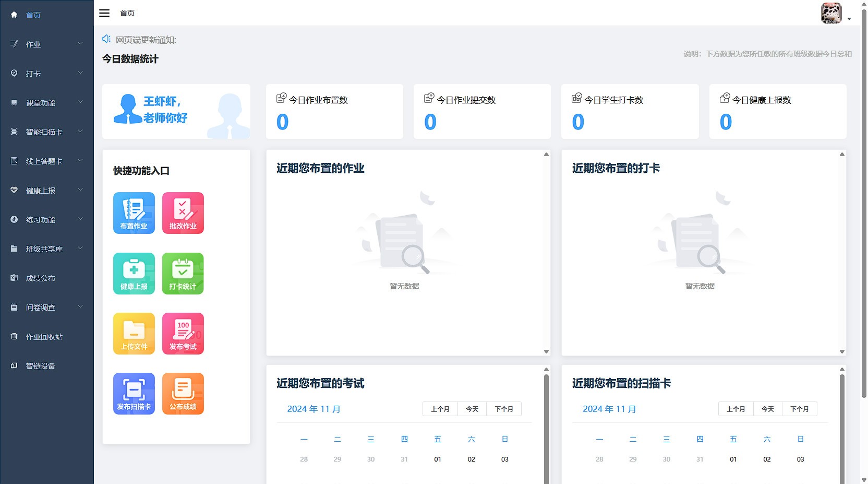Open the user avatar dropdown
Image resolution: width=868 pixels, height=484 pixels.
[831, 14]
